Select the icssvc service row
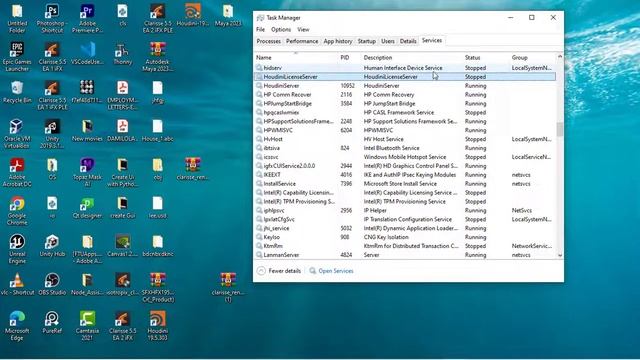 404,157
